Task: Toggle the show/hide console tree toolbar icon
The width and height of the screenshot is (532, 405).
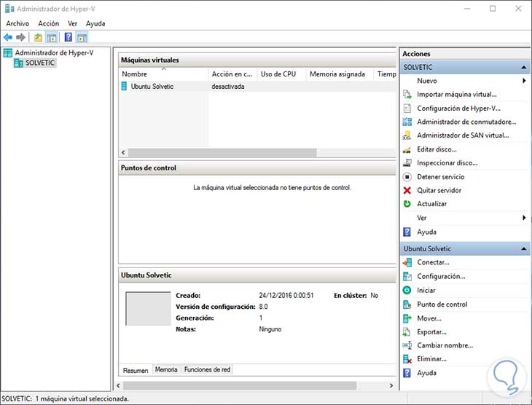Action: [51, 37]
